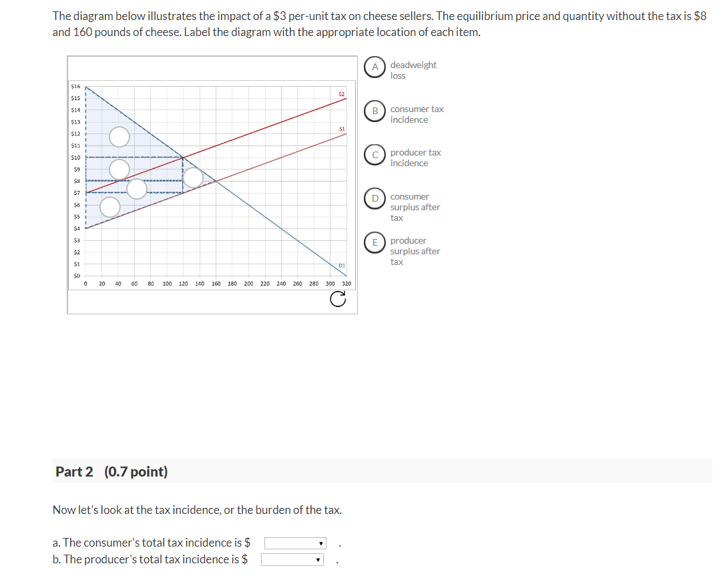Grab the circled E label marker
This screenshot has width=721, height=588.
(375, 242)
